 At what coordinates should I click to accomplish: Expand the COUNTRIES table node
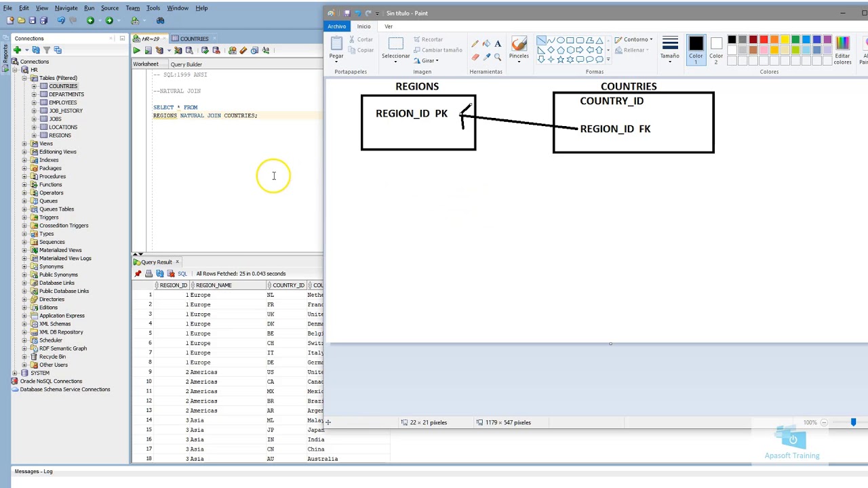point(34,86)
